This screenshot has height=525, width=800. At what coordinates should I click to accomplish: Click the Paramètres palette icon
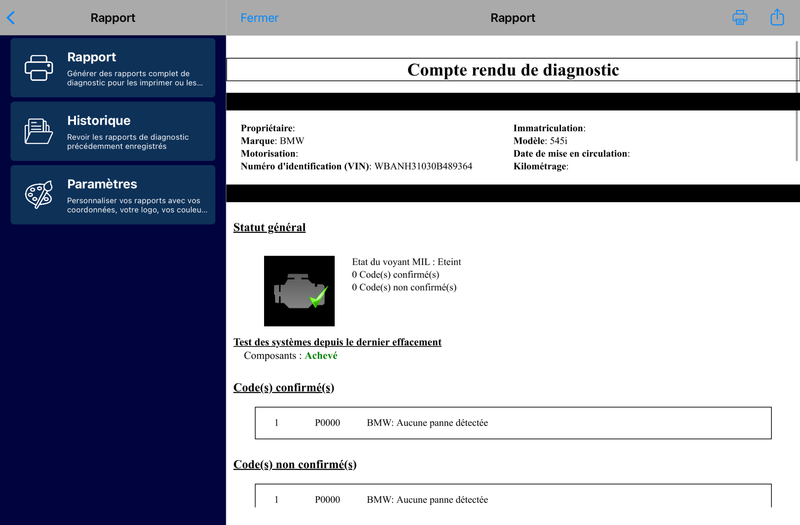[x=39, y=194]
